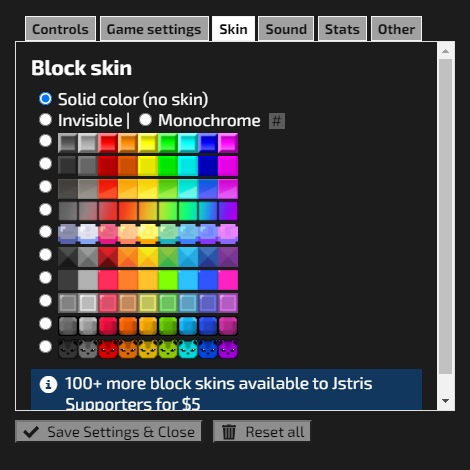Choose the muted outlined square skin radio
This screenshot has width=470, height=470.
pyautogui.click(x=45, y=301)
